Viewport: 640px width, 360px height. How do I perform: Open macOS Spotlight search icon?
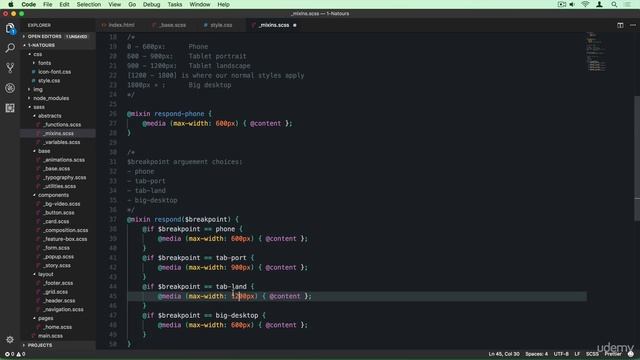coord(614,4)
